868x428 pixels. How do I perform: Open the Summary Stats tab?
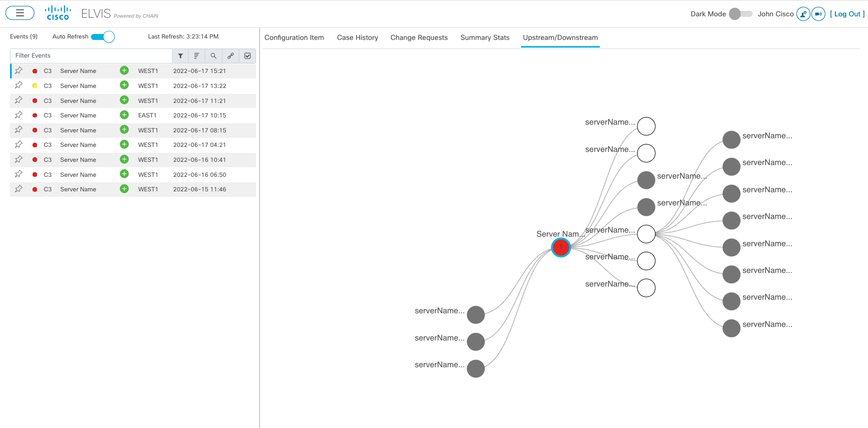(x=485, y=38)
